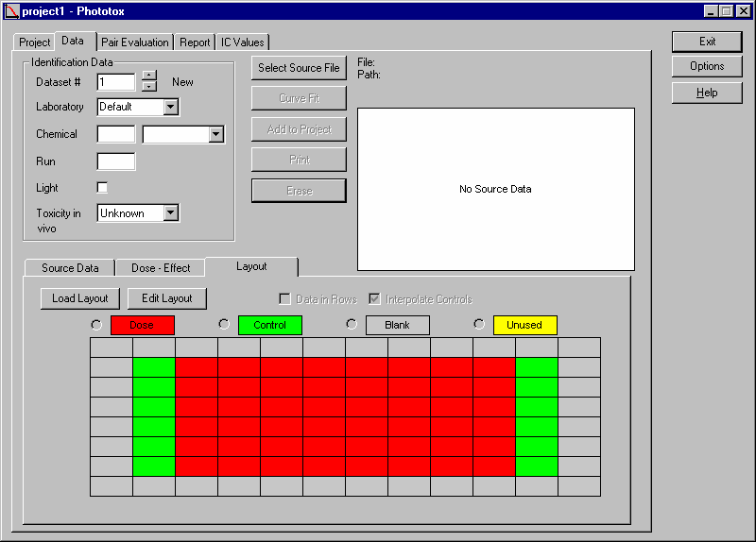Screen dimensions: 756x542
Task: Select the Layout sub-tab
Action: (x=251, y=266)
